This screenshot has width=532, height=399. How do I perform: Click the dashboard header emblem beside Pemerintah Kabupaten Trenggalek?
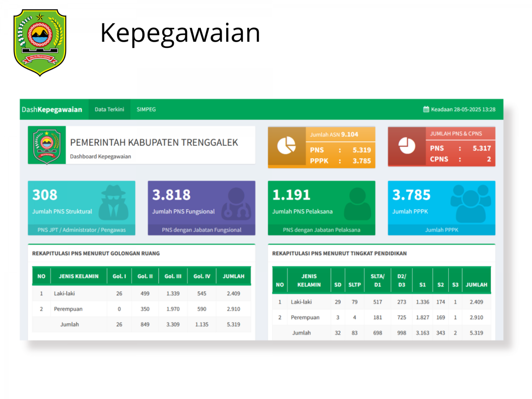point(47,145)
